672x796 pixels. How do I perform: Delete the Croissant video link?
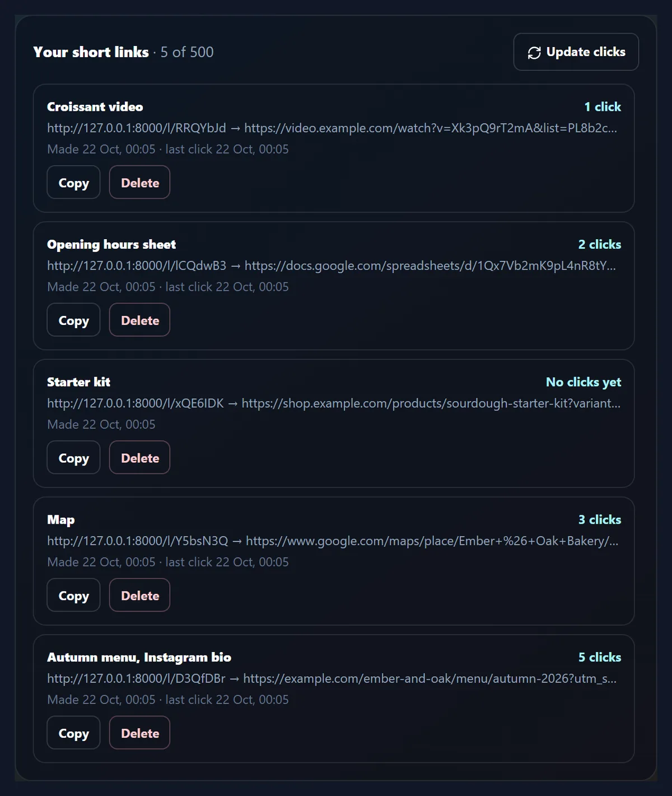139,183
